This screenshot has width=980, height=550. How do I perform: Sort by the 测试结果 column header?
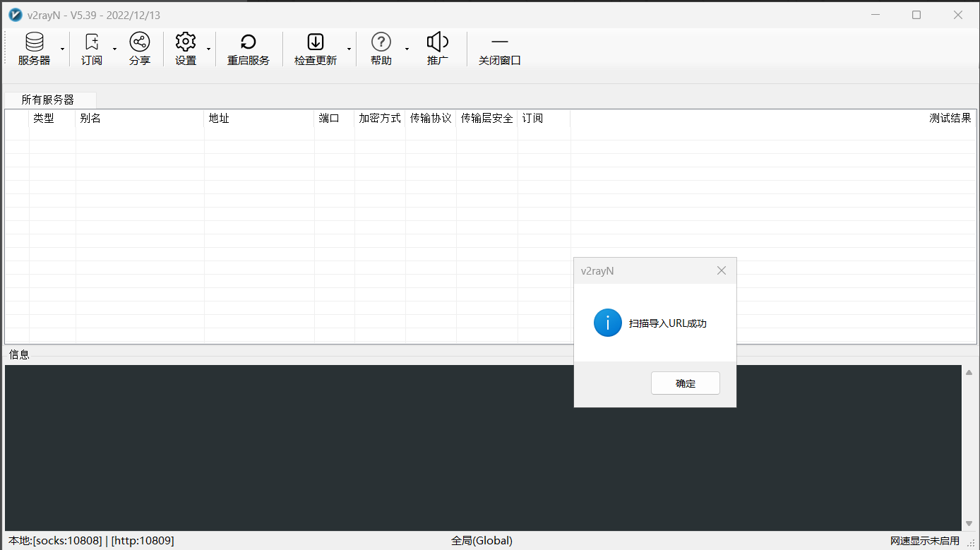click(x=950, y=119)
